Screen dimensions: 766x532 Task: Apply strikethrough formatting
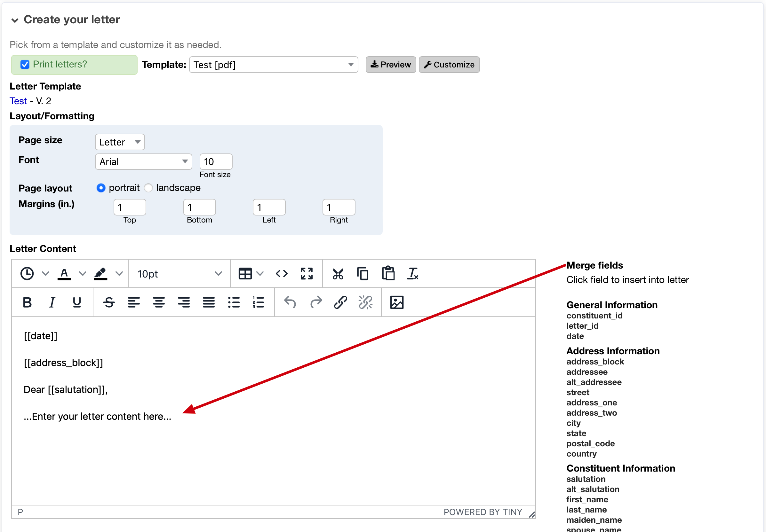coord(109,302)
